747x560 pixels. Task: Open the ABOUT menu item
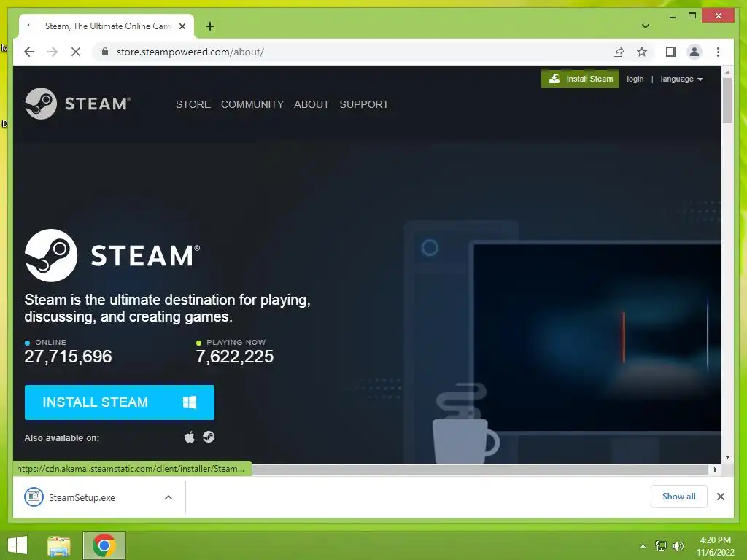(311, 104)
